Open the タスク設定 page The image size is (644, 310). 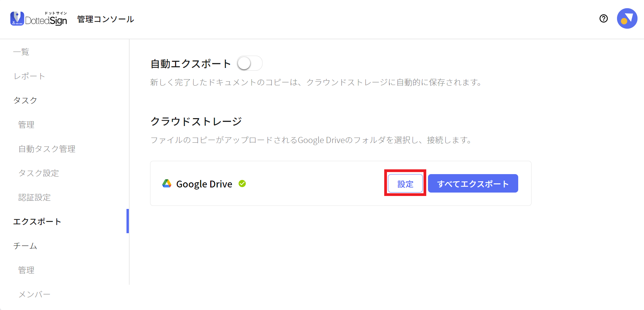39,173
